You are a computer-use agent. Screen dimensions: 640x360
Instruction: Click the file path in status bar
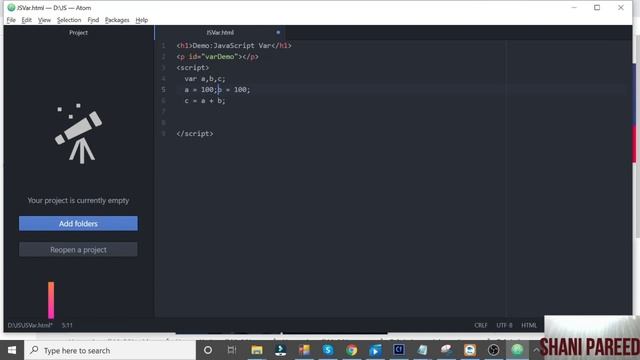point(30,325)
